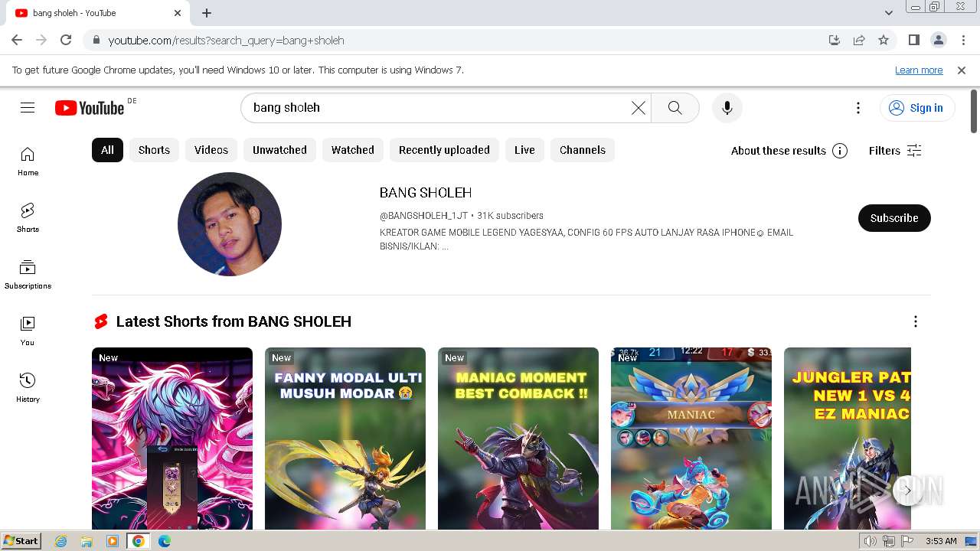Launch Microsoft Edge from the taskbar
The width and height of the screenshot is (980, 551).
click(164, 541)
